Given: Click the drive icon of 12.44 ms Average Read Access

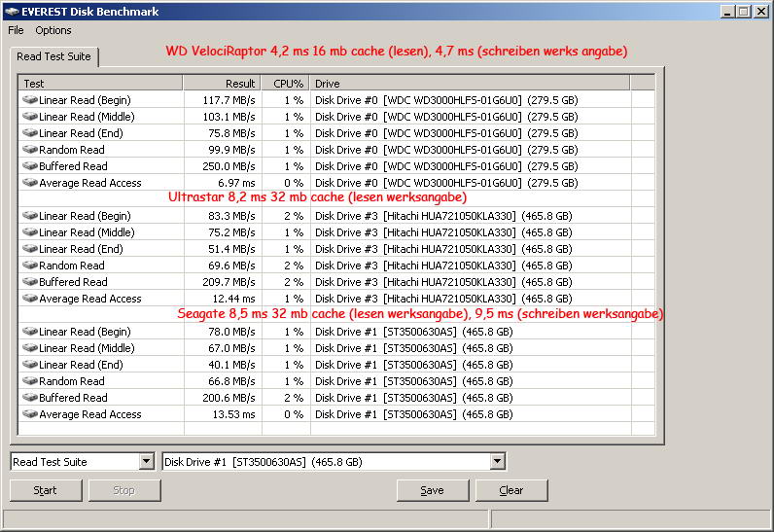Looking at the screenshot, I should coord(30,298).
